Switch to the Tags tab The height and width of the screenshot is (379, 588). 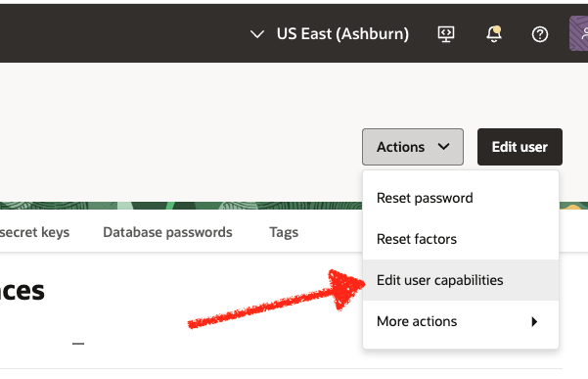[x=284, y=233]
